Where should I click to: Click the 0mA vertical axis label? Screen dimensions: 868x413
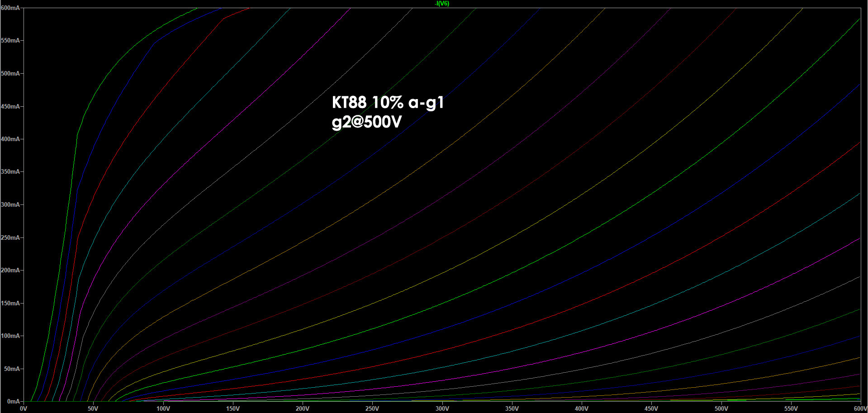pyautogui.click(x=13, y=401)
